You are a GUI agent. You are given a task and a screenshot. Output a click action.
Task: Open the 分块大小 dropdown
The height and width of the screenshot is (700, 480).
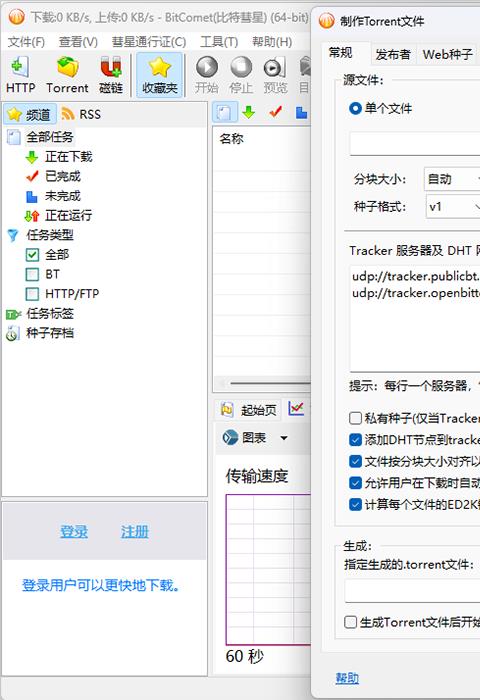[452, 179]
